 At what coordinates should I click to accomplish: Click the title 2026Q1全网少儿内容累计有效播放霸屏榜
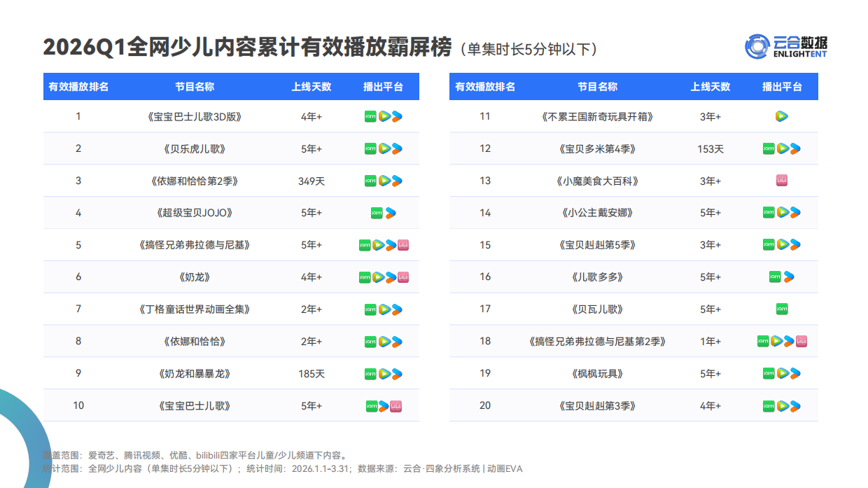pos(247,47)
